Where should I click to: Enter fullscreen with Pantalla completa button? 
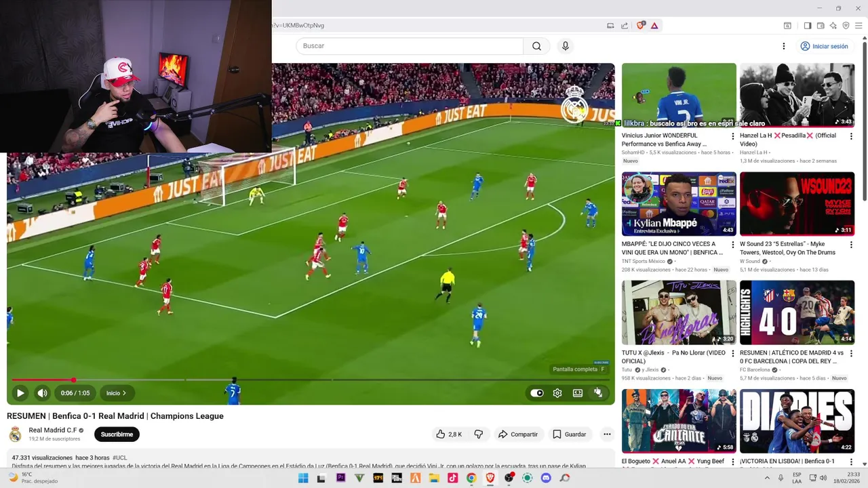598,393
